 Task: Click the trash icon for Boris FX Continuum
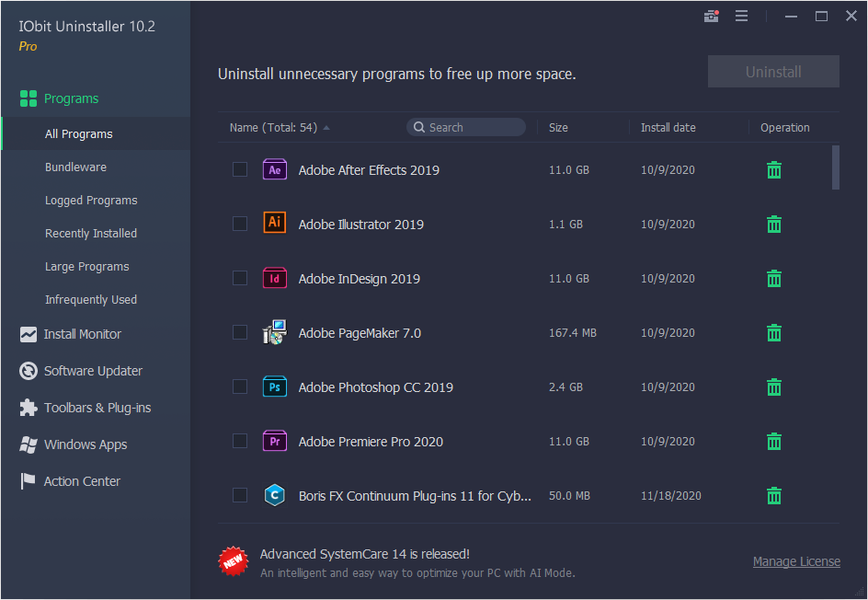[x=774, y=496]
